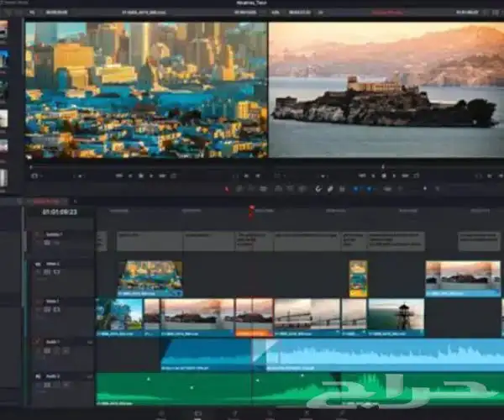Open the viewer zoom percentage dropdown
504x420 pixels.
tap(276, 13)
